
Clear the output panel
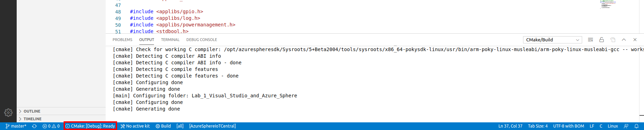(x=590, y=40)
